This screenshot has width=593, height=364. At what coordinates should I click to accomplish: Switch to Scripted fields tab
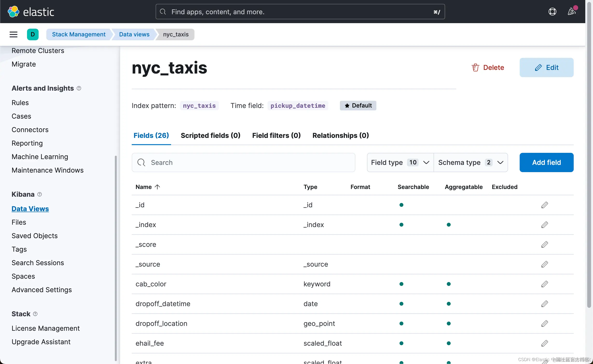tap(210, 135)
